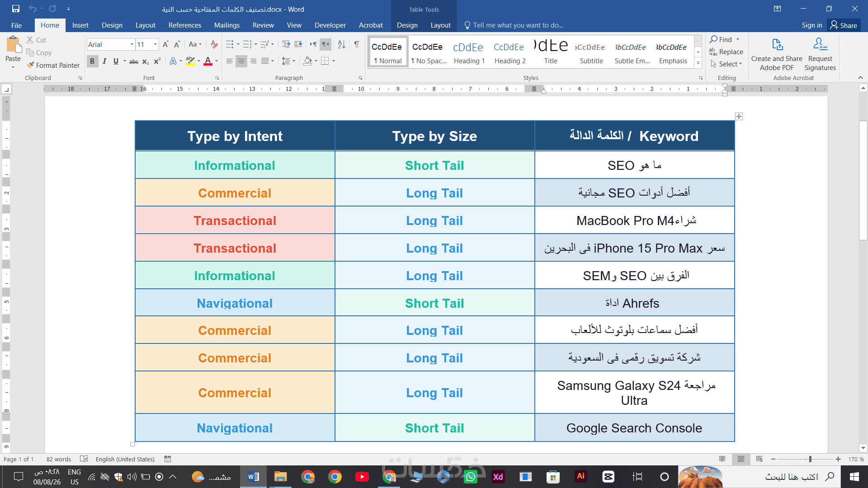This screenshot has width=868, height=488.
Task: Open YouTube from the taskbar
Action: click(x=362, y=477)
